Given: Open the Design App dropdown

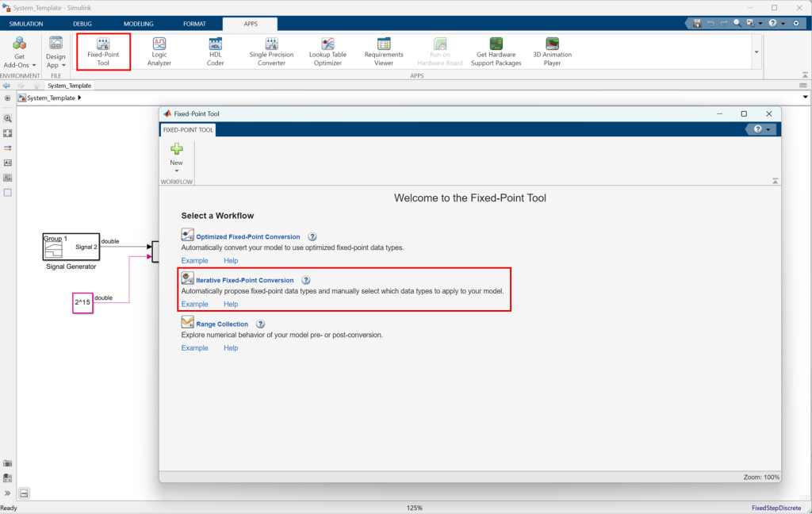Looking at the screenshot, I should click(x=56, y=52).
